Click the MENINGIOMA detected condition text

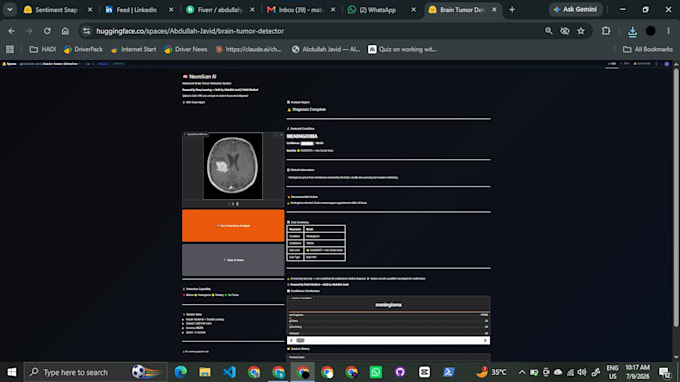[x=302, y=136]
